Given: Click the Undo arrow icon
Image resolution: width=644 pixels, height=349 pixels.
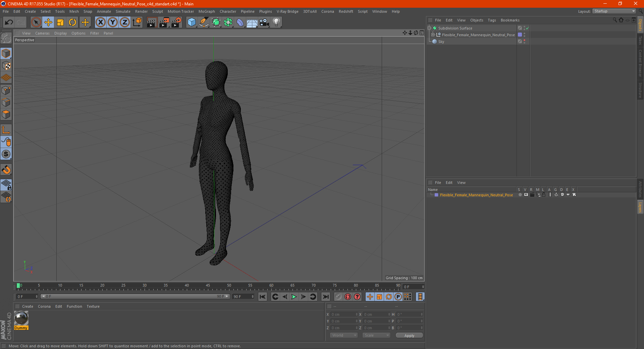Looking at the screenshot, I should click(9, 22).
